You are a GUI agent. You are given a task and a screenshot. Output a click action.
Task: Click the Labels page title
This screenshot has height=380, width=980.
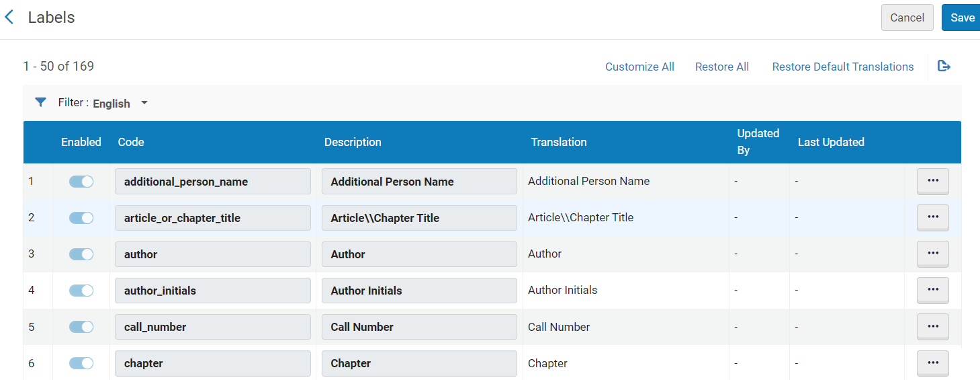click(x=51, y=17)
